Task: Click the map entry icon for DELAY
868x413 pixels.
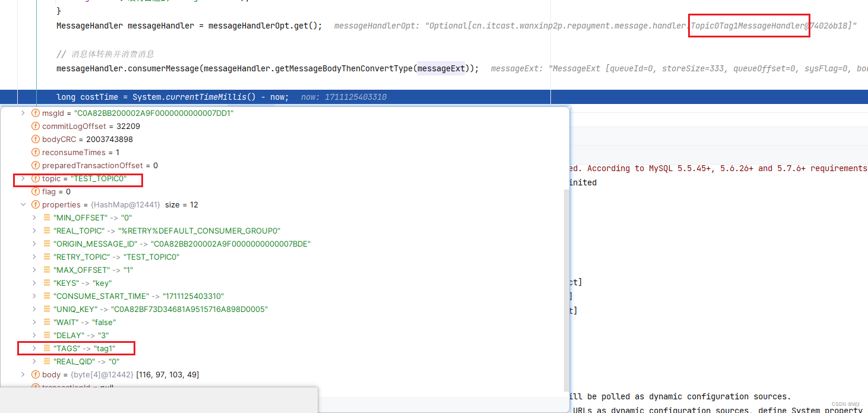Action: coord(47,335)
